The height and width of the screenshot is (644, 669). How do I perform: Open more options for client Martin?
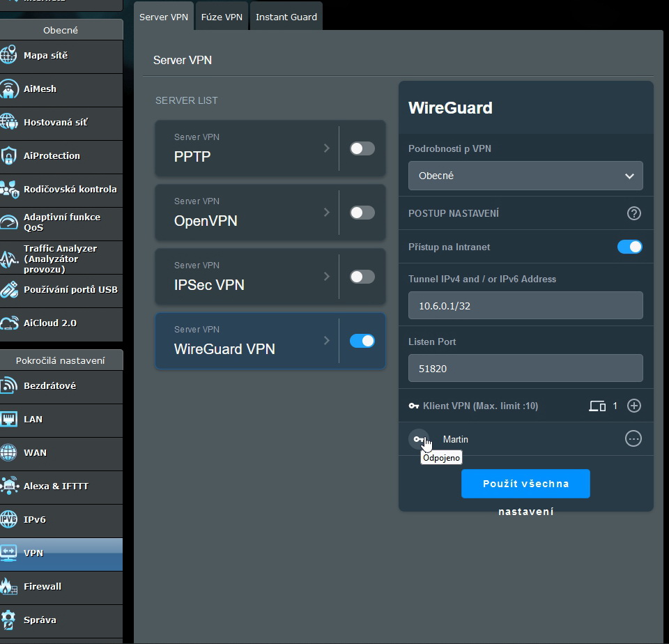(633, 438)
